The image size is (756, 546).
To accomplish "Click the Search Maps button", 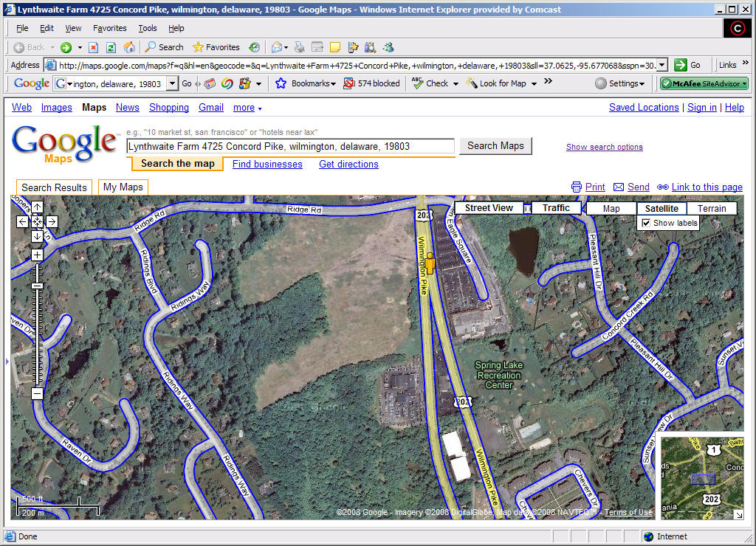I will pyautogui.click(x=495, y=146).
